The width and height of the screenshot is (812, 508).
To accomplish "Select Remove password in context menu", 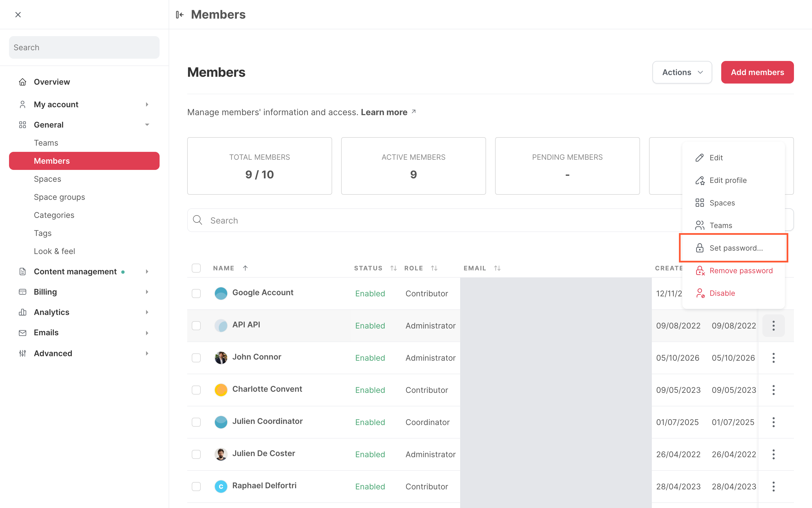I will [x=734, y=270].
